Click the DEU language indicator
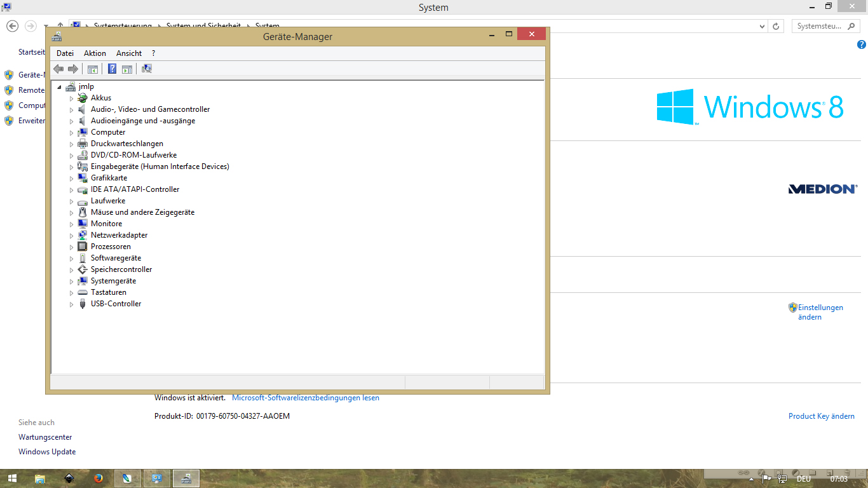868x488 pixels. click(803, 479)
